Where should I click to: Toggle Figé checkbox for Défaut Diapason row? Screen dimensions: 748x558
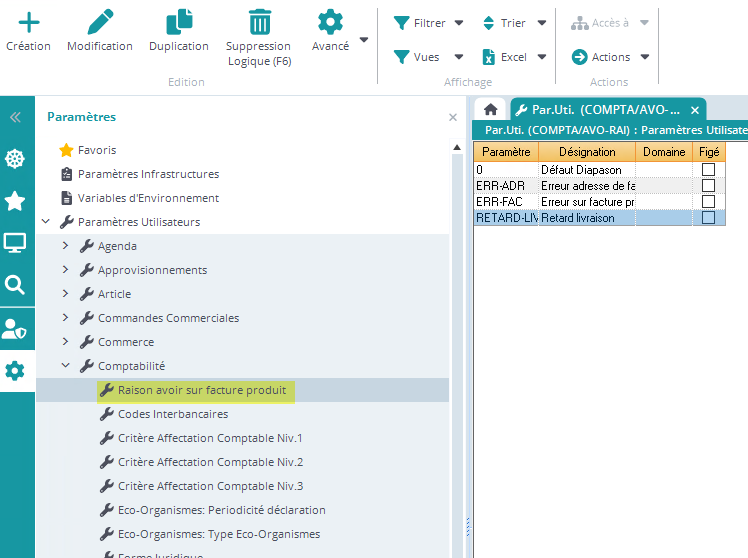(x=708, y=170)
